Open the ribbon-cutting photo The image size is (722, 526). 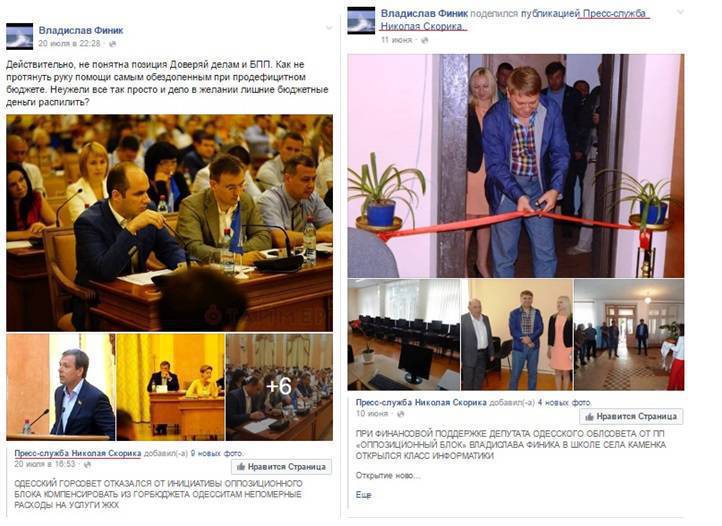516,166
